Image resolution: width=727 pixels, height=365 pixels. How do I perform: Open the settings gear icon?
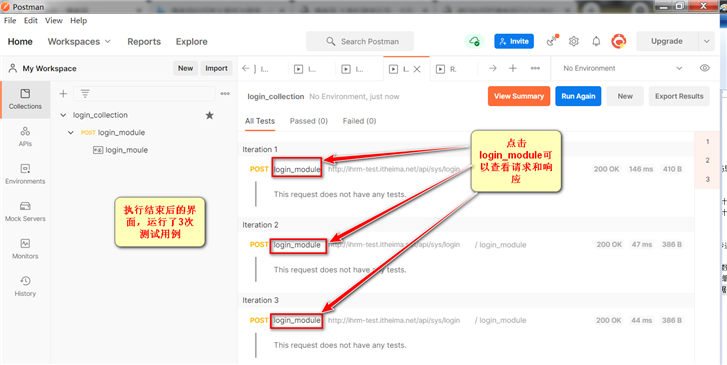coord(574,41)
